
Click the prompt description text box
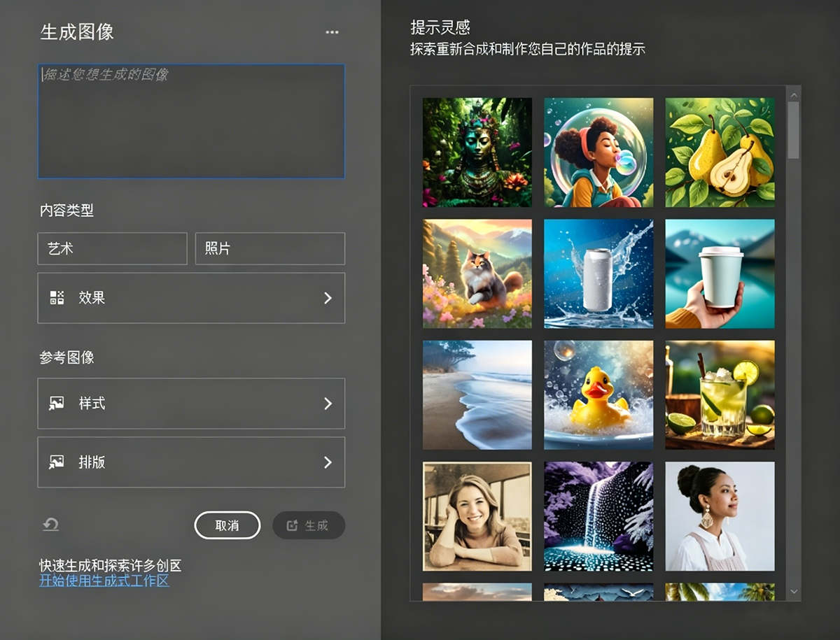tap(191, 121)
